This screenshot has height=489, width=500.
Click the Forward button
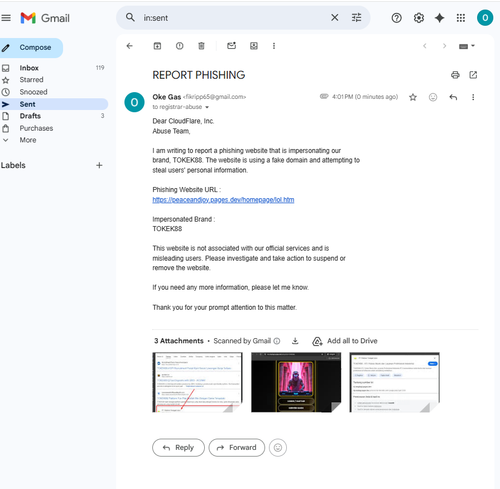pos(237,448)
